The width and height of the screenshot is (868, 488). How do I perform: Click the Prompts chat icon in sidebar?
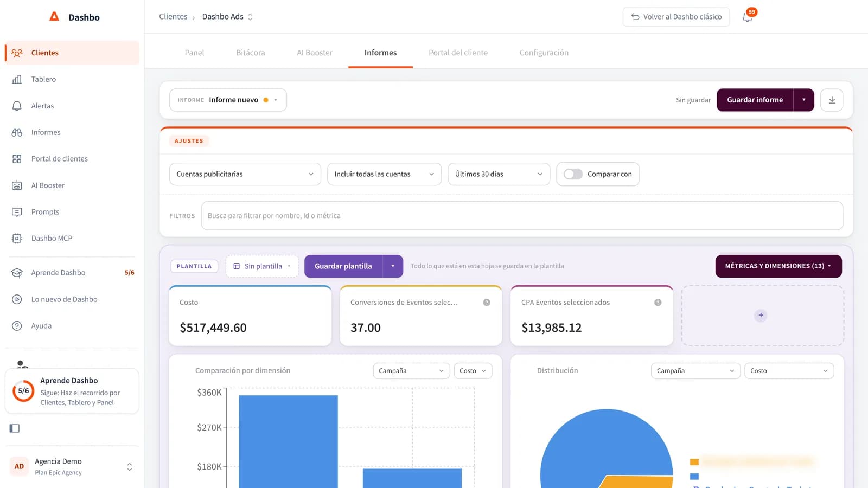click(17, 212)
